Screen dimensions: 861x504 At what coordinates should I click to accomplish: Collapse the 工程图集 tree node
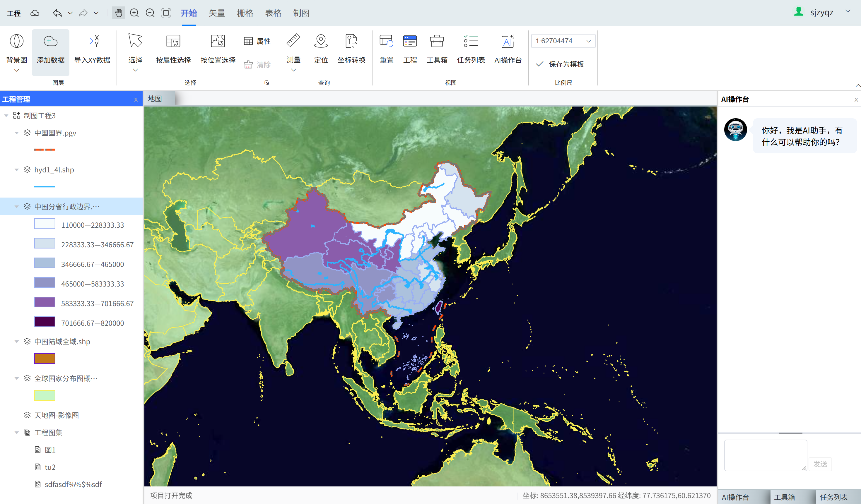[16, 433]
